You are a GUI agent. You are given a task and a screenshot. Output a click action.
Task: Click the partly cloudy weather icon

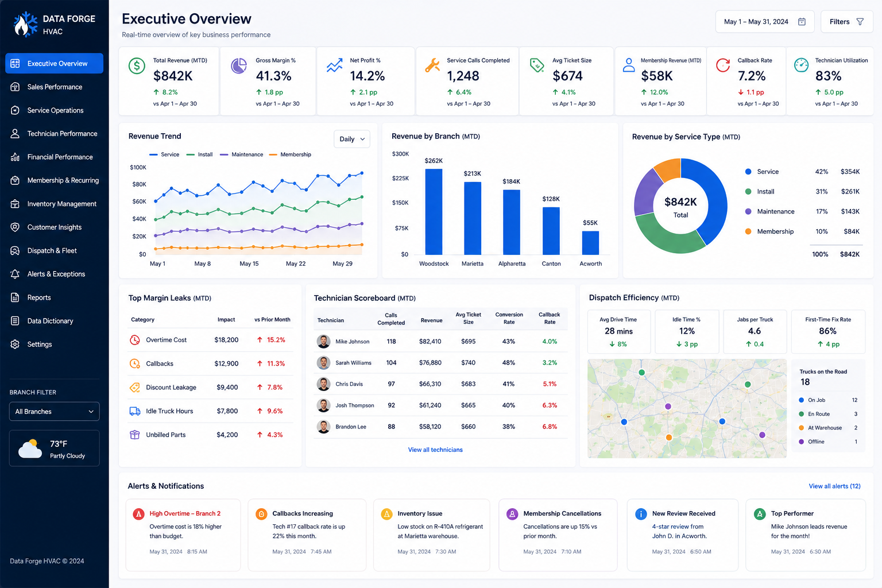tap(30, 448)
